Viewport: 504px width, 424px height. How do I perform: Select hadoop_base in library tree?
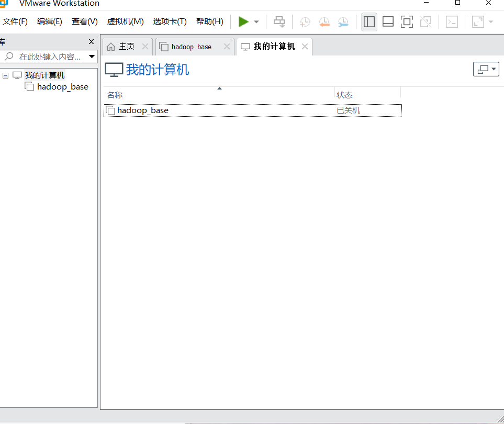[63, 87]
